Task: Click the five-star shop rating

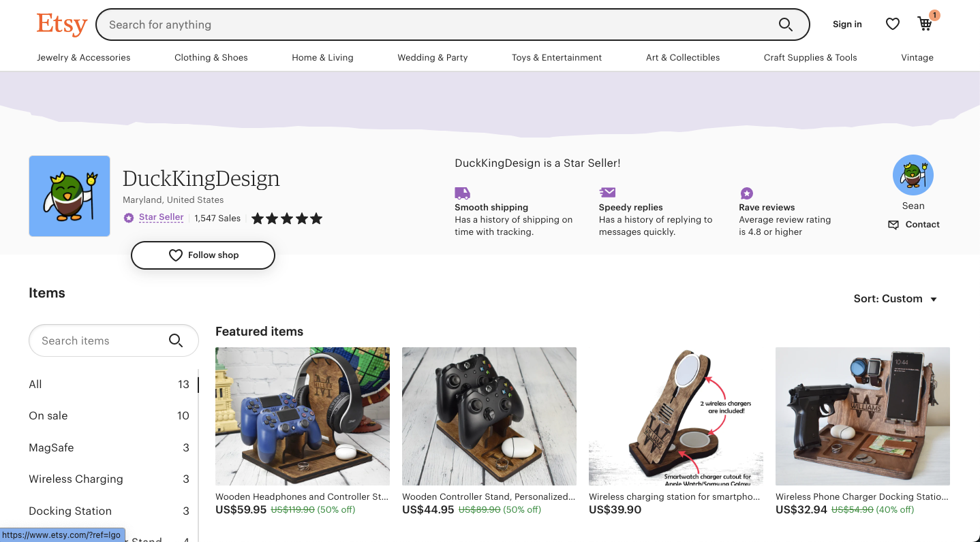Action: [x=287, y=219]
